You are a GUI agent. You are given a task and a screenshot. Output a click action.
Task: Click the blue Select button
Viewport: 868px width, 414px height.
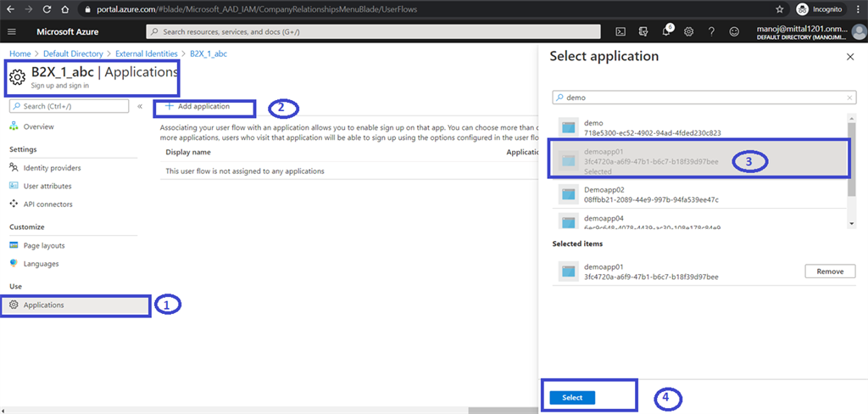(572, 397)
